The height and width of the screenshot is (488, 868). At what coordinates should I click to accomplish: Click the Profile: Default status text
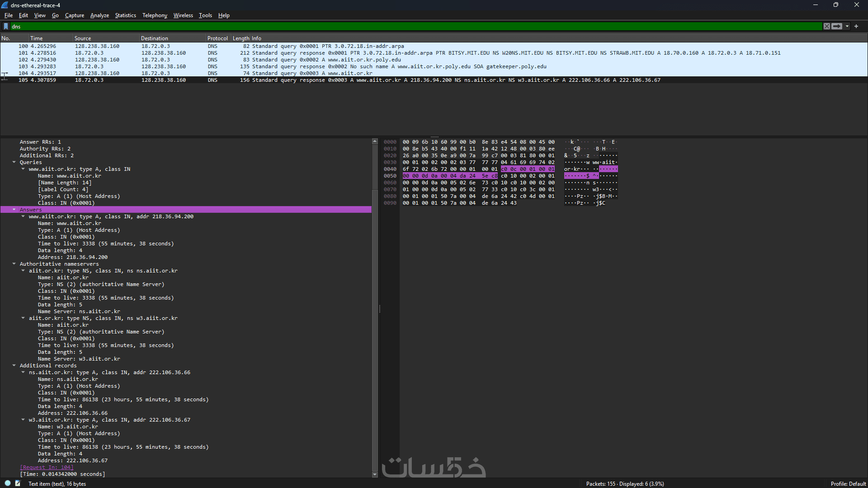[848, 484]
